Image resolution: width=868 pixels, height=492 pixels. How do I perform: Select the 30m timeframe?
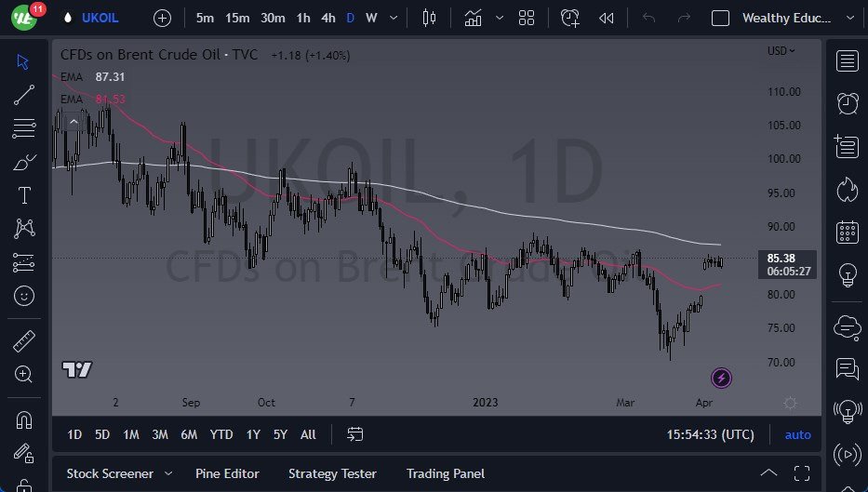[273, 18]
